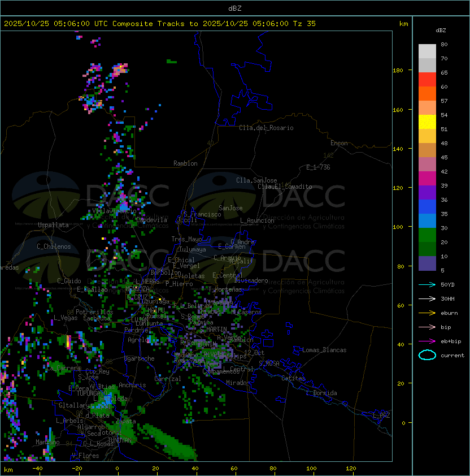Click the 'C_Chilenos' map label
Screen dimensions: 470x476
(x=54, y=246)
